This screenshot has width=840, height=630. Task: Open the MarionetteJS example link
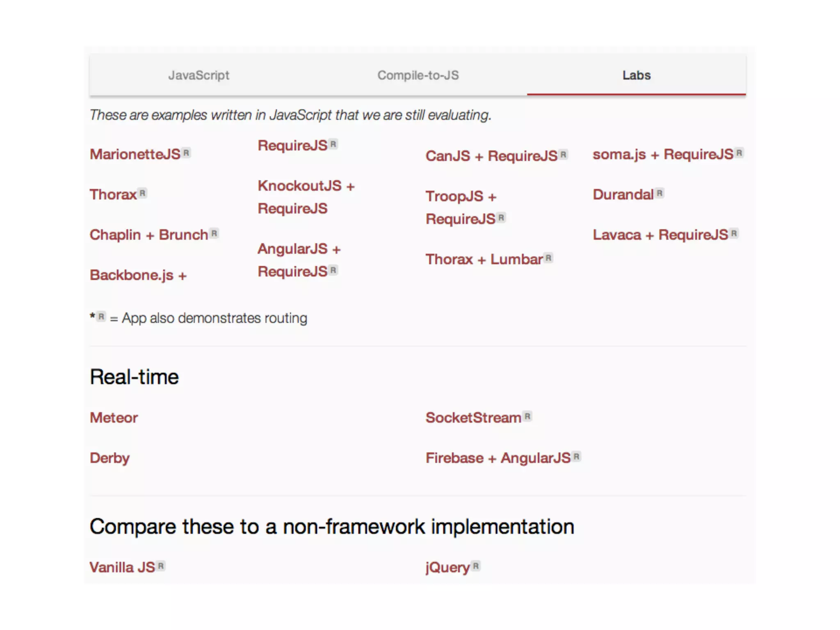point(135,155)
